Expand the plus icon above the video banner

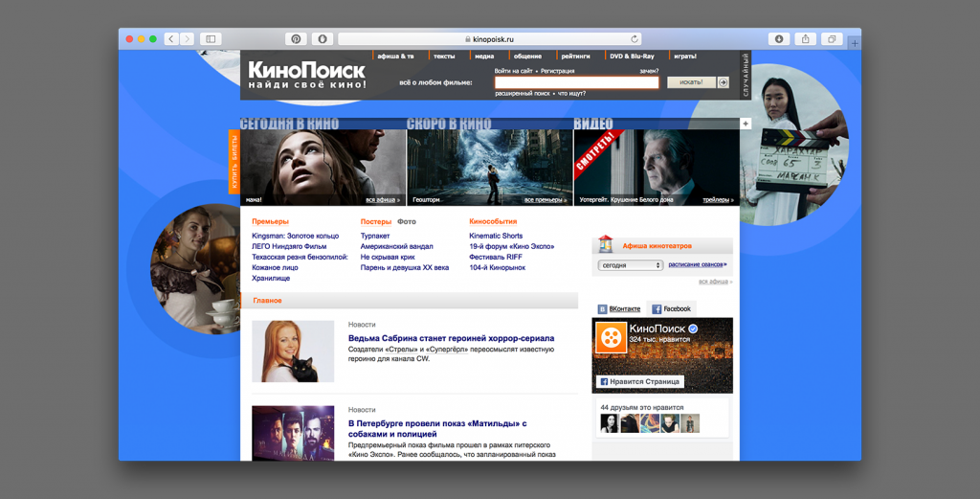coord(746,124)
